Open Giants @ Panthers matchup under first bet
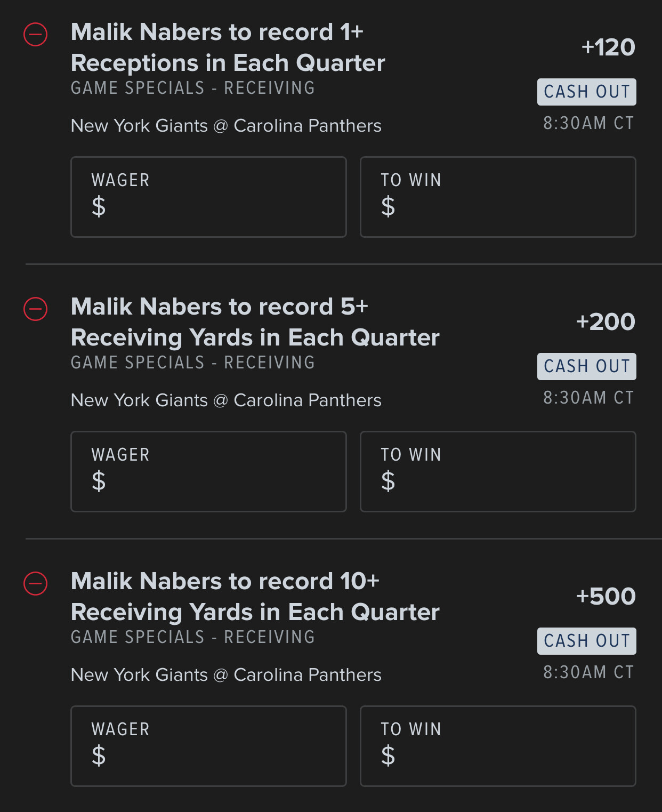 coord(226,126)
